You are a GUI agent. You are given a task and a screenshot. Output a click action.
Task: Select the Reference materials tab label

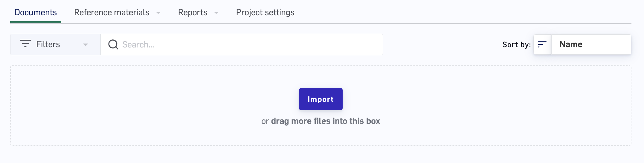pos(112,12)
